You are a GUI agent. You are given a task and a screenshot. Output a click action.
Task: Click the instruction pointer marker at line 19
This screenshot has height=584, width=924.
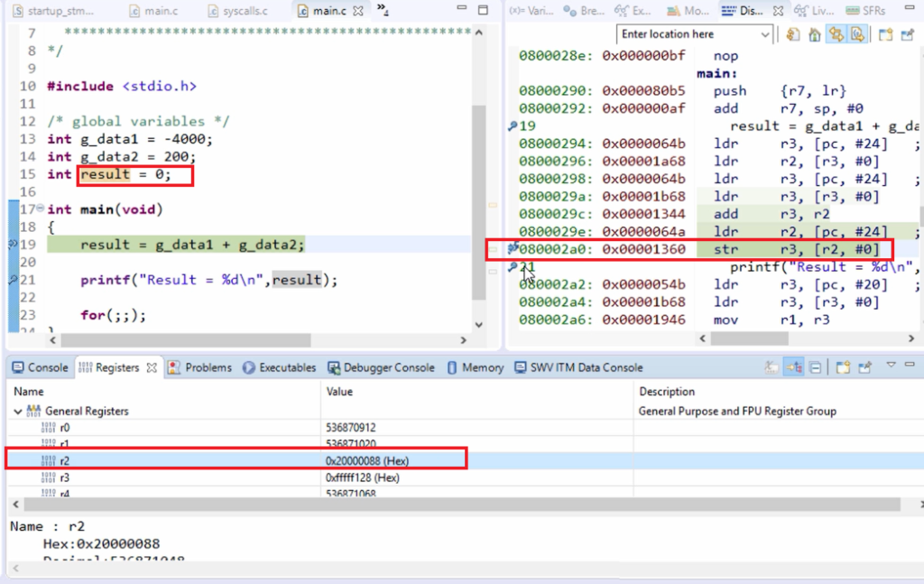pyautogui.click(x=13, y=245)
